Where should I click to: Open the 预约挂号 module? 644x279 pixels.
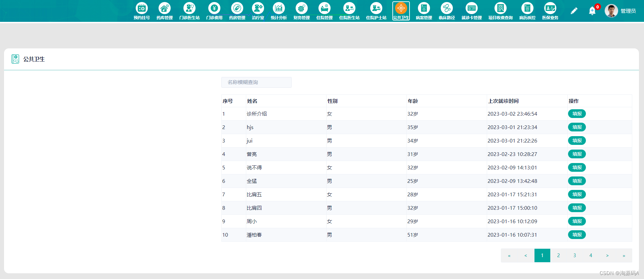click(142, 11)
